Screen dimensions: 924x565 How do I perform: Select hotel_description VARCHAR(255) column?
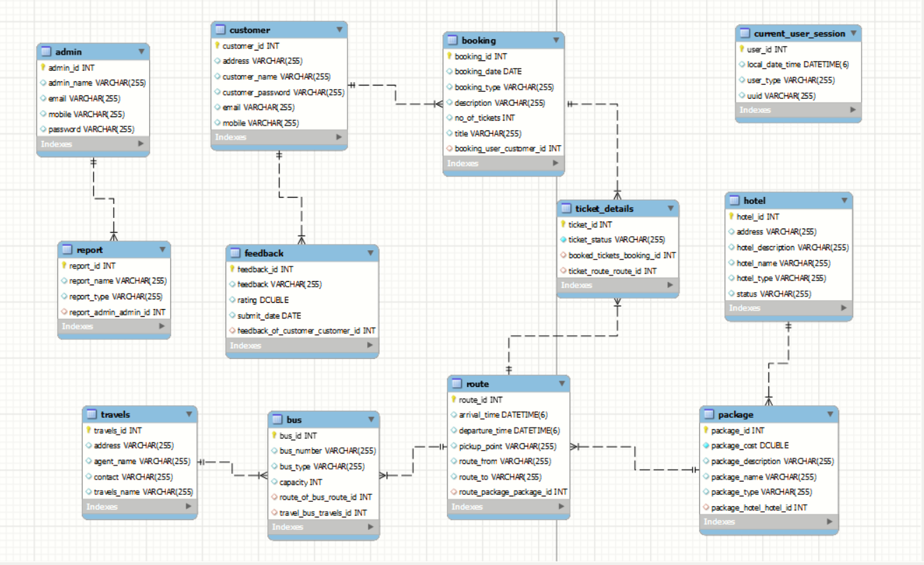click(x=789, y=247)
